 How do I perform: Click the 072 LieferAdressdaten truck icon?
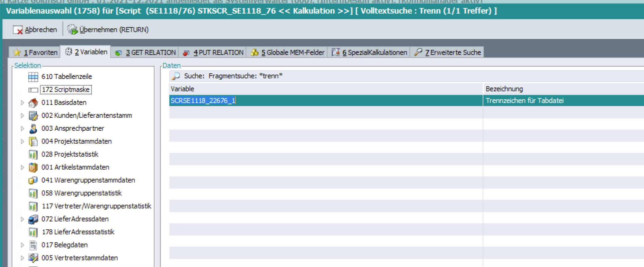coord(33,219)
